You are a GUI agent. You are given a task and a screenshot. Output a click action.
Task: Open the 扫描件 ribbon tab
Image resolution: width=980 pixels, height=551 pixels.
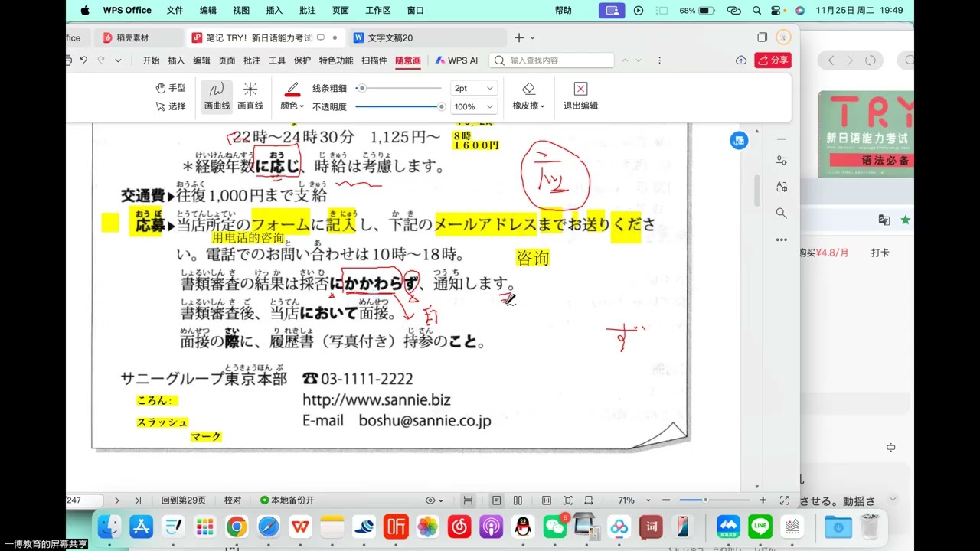click(374, 60)
